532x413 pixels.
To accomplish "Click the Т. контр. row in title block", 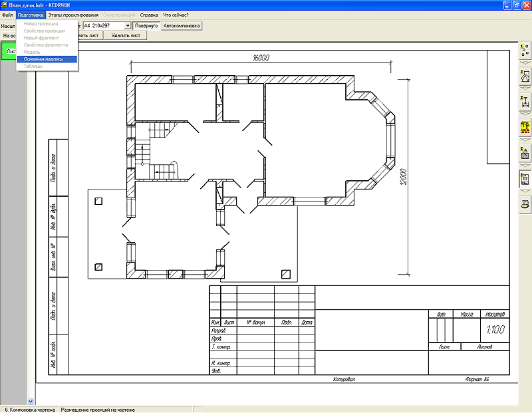I will tap(223, 346).
